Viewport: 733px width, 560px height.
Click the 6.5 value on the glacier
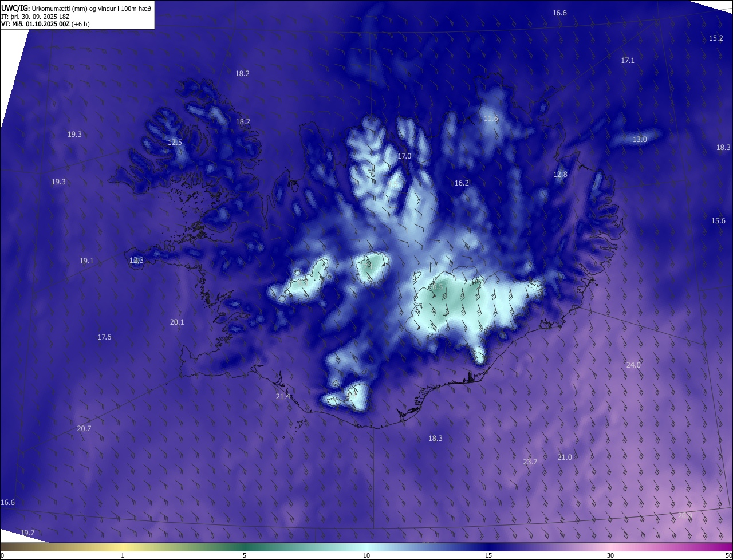pos(437,286)
